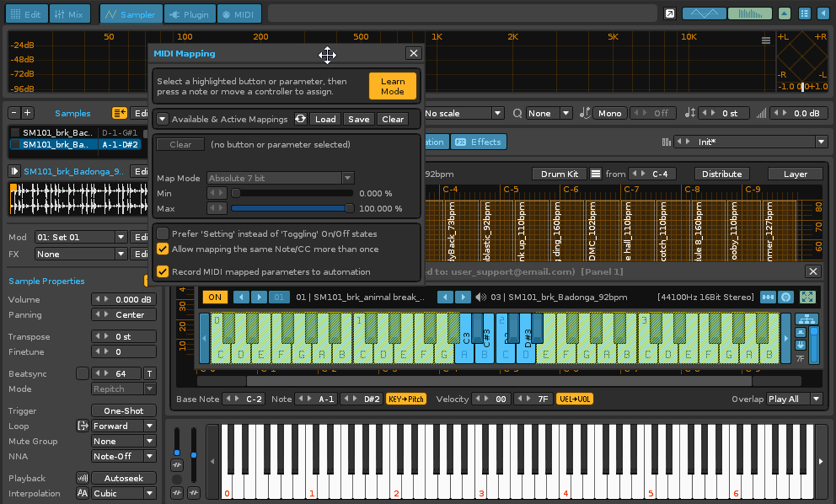The width and height of the screenshot is (836, 504).
Task: Click the play icon beside SM101_brk_Badonga sample
Action: click(x=14, y=171)
